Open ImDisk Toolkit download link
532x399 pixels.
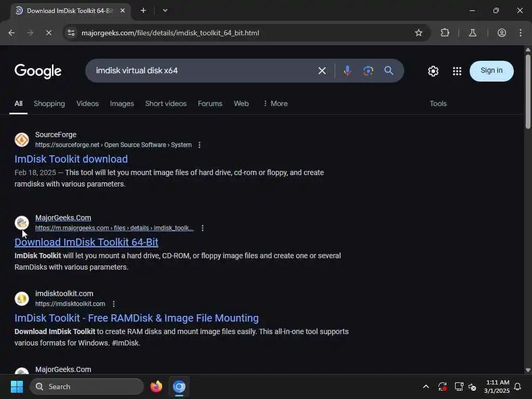(71, 159)
